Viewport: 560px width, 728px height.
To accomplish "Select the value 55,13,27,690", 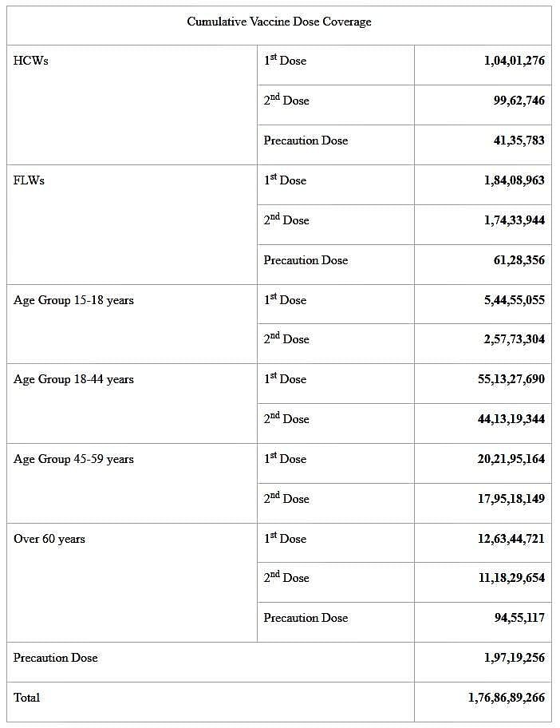I will click(511, 379).
